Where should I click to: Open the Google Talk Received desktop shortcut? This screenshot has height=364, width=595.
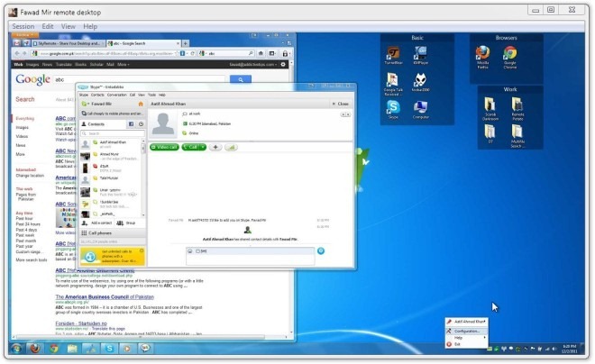click(393, 84)
